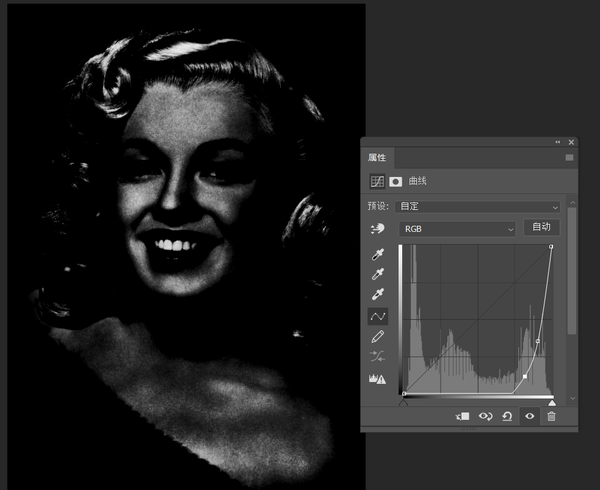600x490 pixels.
Task: Click the properties panel vertical scrollbar
Action: (x=572, y=271)
